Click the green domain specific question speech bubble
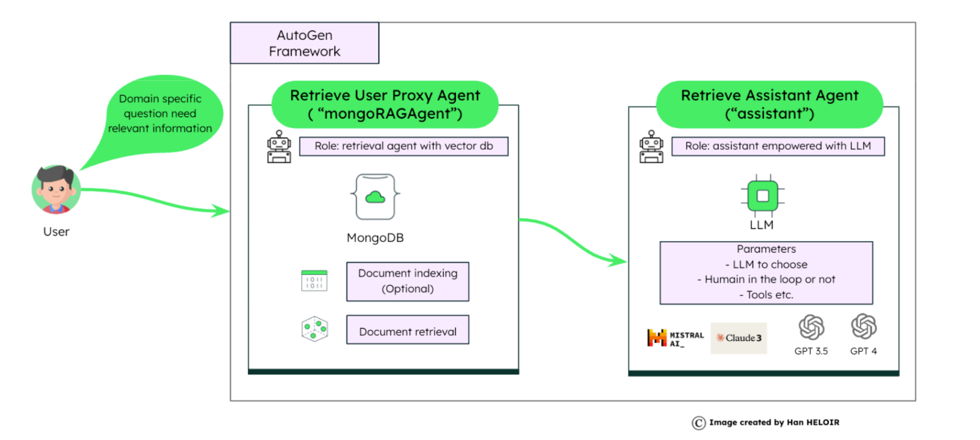Screen dimensions: 980x440 (x=160, y=114)
